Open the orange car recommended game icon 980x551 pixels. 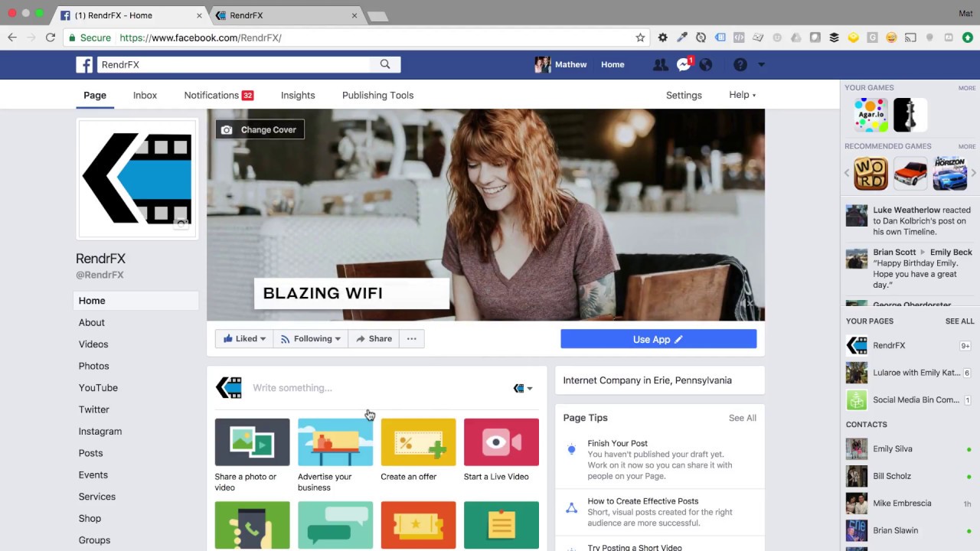pos(910,174)
